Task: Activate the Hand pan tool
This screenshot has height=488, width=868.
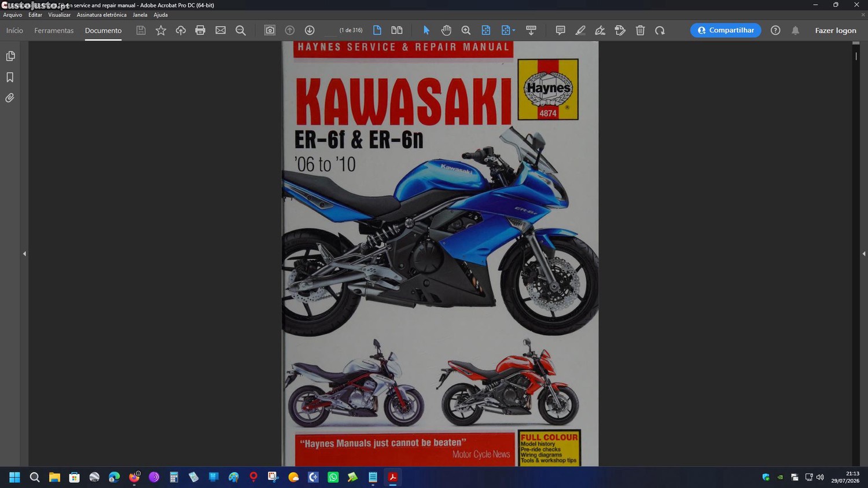Action: click(x=446, y=30)
